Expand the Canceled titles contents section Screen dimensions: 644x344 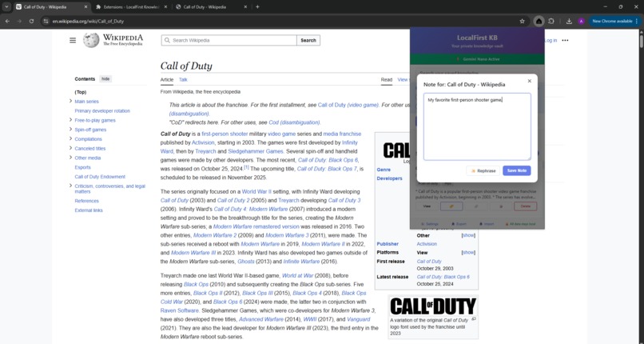70,148
